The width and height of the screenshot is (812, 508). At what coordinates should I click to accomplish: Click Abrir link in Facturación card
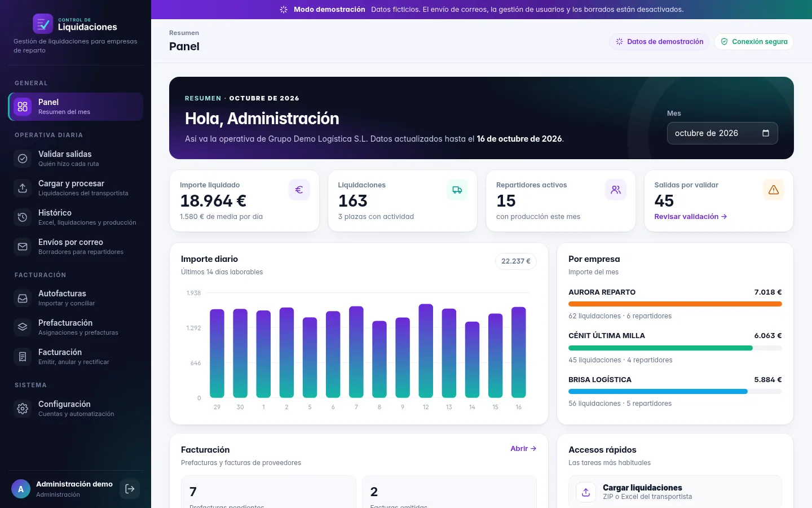[x=523, y=449]
